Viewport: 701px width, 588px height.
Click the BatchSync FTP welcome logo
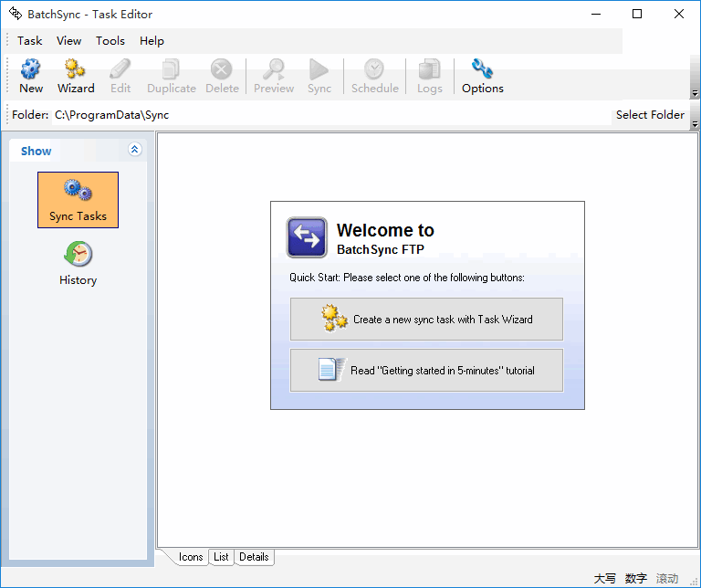[307, 237]
